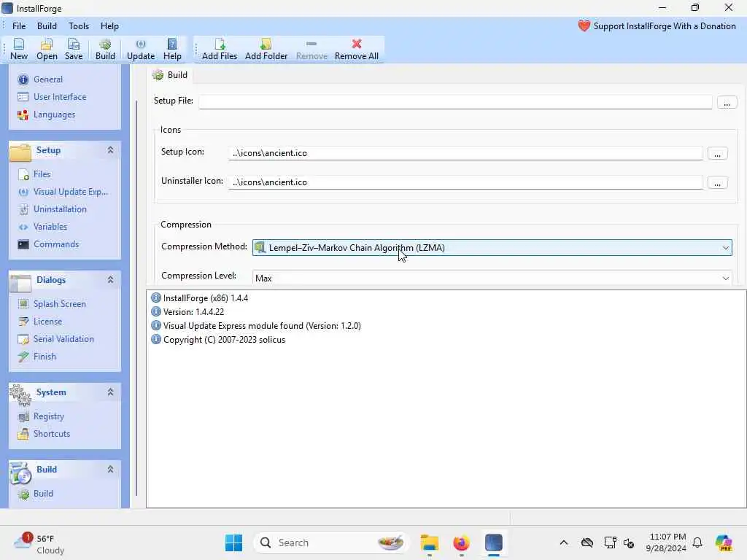This screenshot has width=747, height=560.
Task: Open the taskbar clock showing 11:07 PM
Action: (666, 542)
